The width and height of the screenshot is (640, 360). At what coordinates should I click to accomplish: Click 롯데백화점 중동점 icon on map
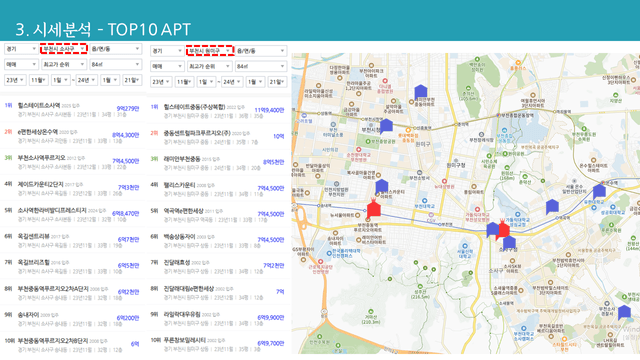point(408,130)
